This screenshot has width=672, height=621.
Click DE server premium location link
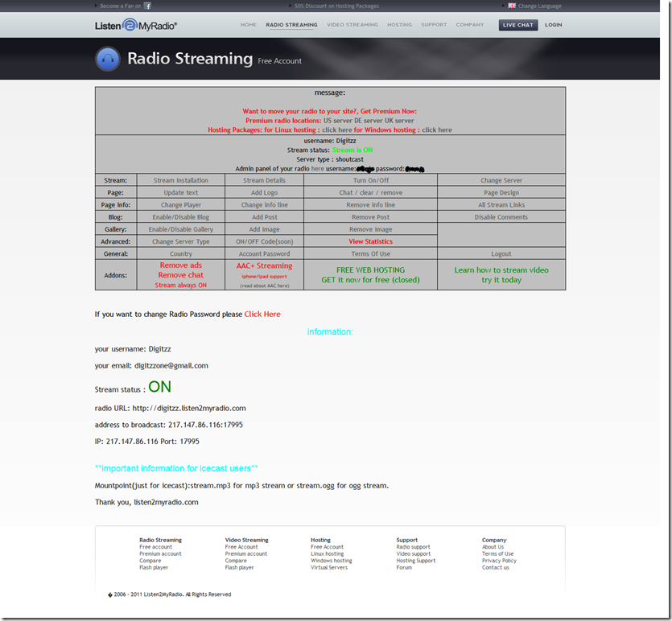pyautogui.click(x=369, y=121)
